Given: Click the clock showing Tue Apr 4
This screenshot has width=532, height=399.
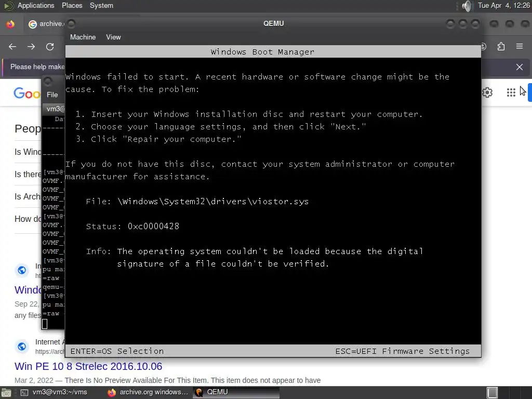Looking at the screenshot, I should pyautogui.click(x=503, y=5).
